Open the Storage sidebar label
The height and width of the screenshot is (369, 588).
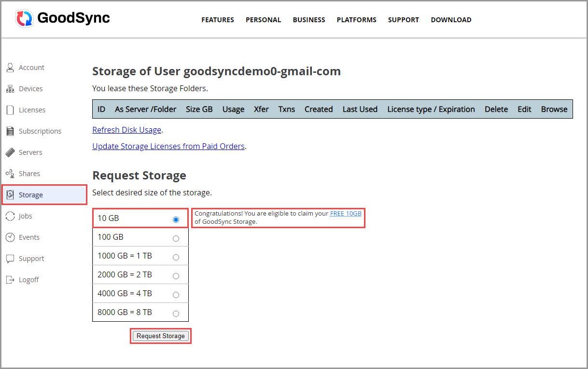pyautogui.click(x=31, y=195)
